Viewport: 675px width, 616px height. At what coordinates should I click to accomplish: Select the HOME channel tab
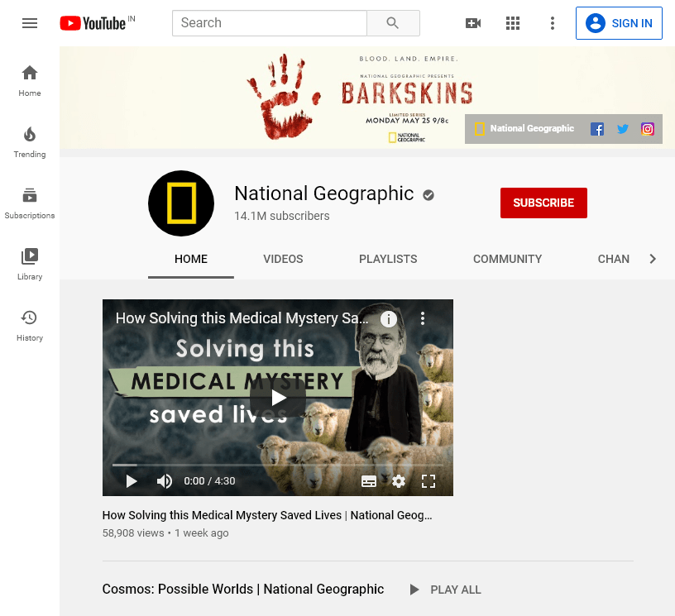click(x=191, y=259)
